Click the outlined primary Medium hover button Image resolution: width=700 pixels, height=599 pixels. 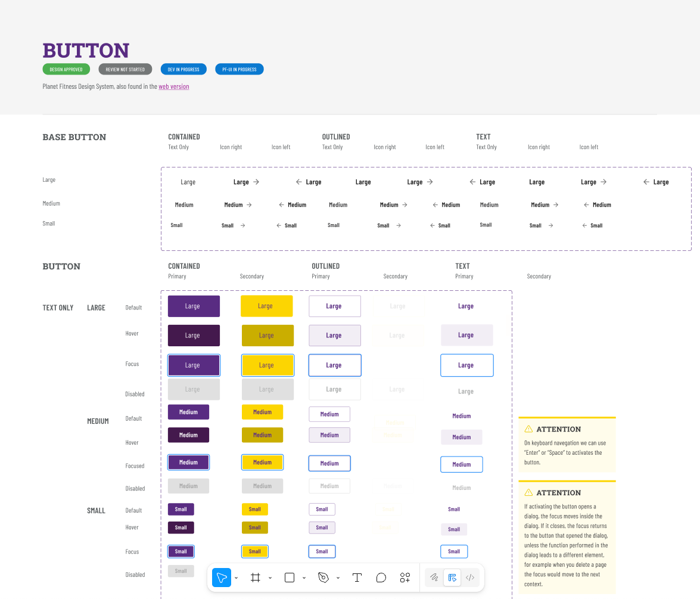pyautogui.click(x=329, y=435)
